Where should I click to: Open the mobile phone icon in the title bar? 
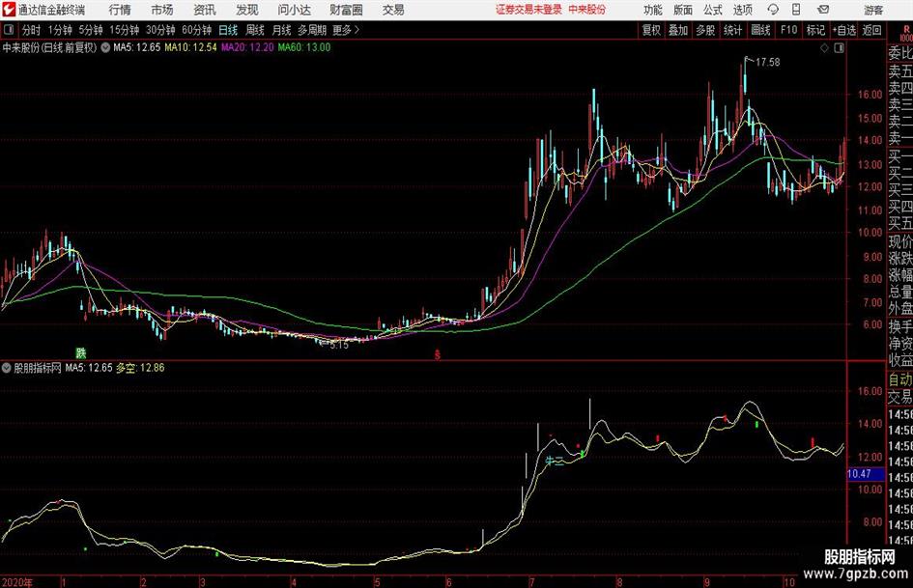coord(796,10)
